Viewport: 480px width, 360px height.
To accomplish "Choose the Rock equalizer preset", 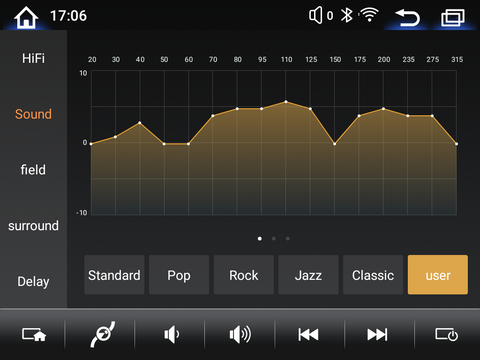I will (x=244, y=275).
